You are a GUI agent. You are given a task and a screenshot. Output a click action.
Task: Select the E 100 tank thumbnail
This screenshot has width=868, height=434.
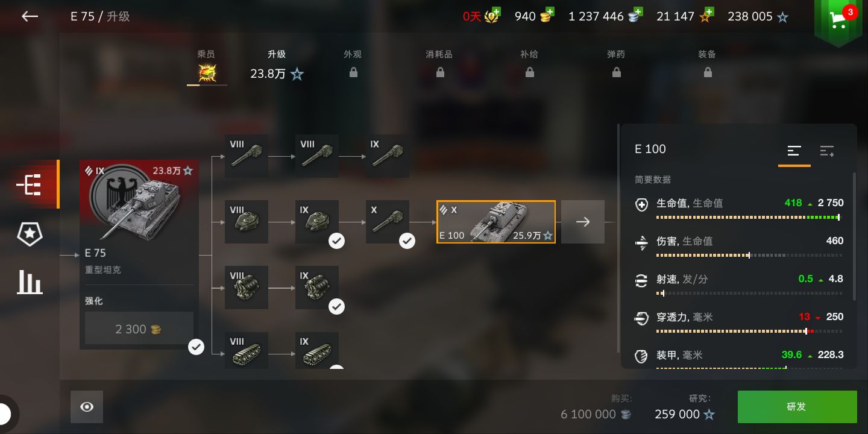[x=496, y=222]
